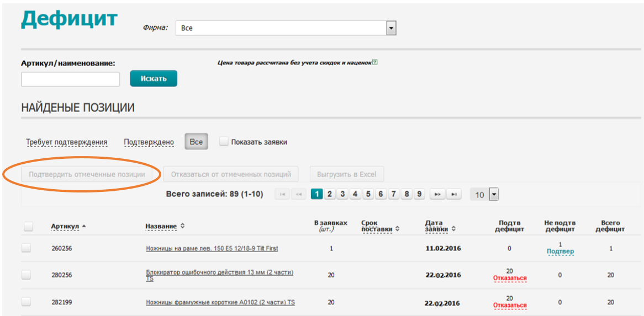Focus the Артикул/наименование search field
Image resolution: width=644 pixels, height=316 pixels.
70,79
